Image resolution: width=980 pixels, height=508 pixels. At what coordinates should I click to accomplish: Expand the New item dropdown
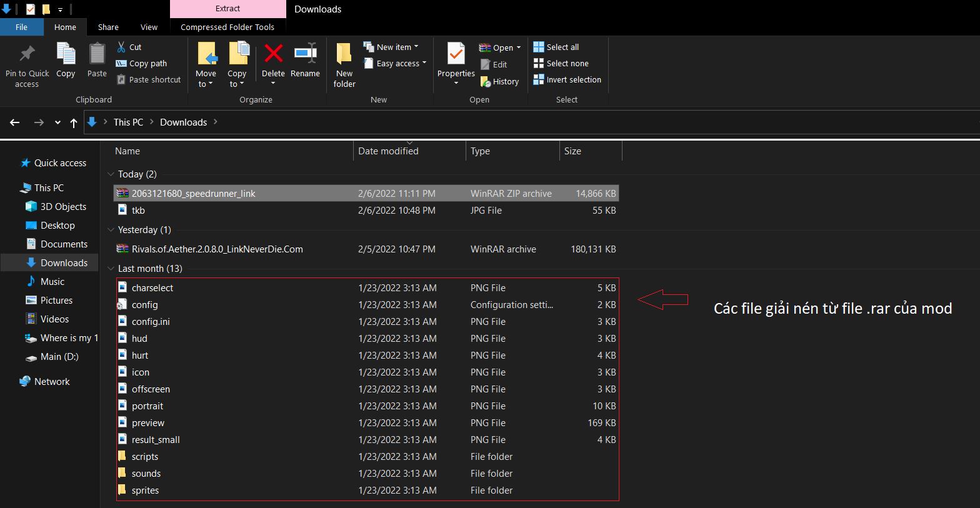(x=391, y=47)
